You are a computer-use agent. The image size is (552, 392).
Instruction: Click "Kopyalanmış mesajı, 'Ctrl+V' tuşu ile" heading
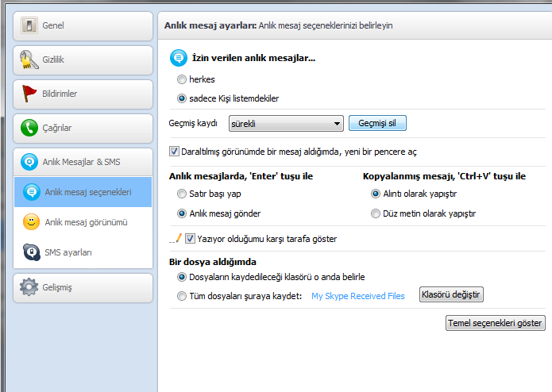pyautogui.click(x=444, y=176)
